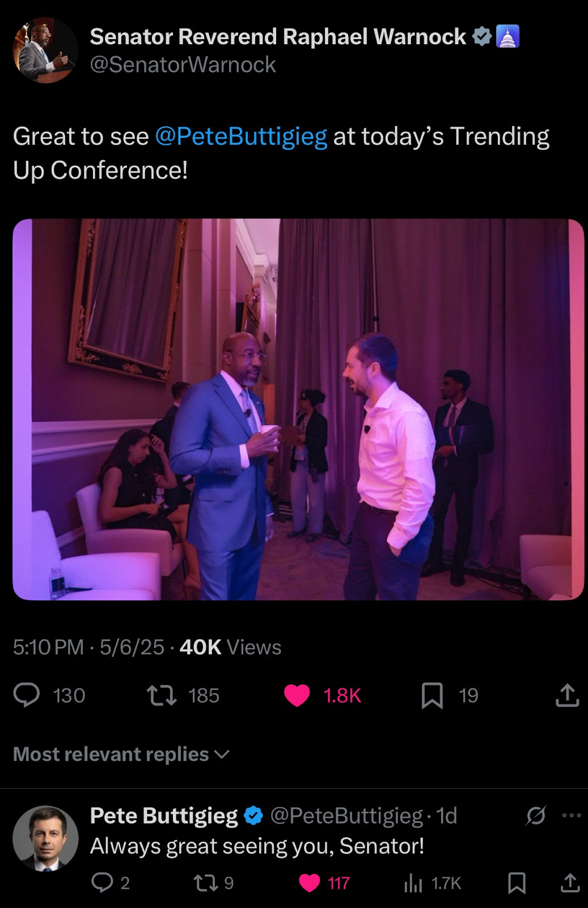Open the @SenatorWarnock handle
Image resolution: width=588 pixels, height=908 pixels.
pyautogui.click(x=183, y=65)
